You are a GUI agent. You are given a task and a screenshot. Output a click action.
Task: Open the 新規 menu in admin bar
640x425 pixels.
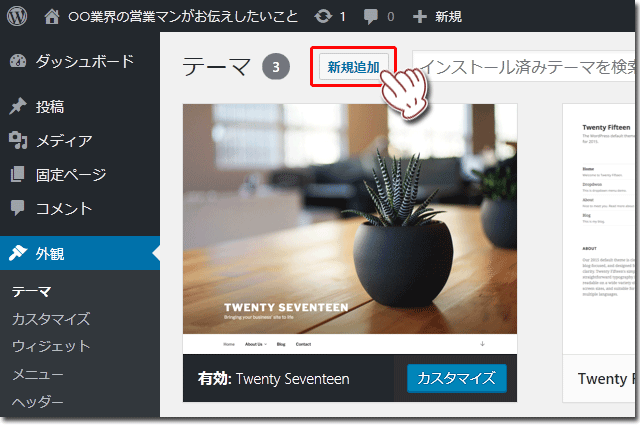click(448, 17)
